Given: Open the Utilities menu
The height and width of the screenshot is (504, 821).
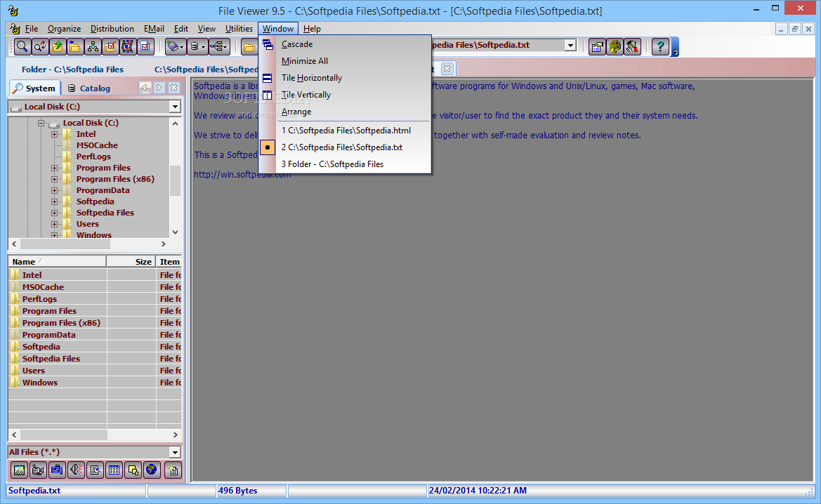Looking at the screenshot, I should click(x=239, y=29).
